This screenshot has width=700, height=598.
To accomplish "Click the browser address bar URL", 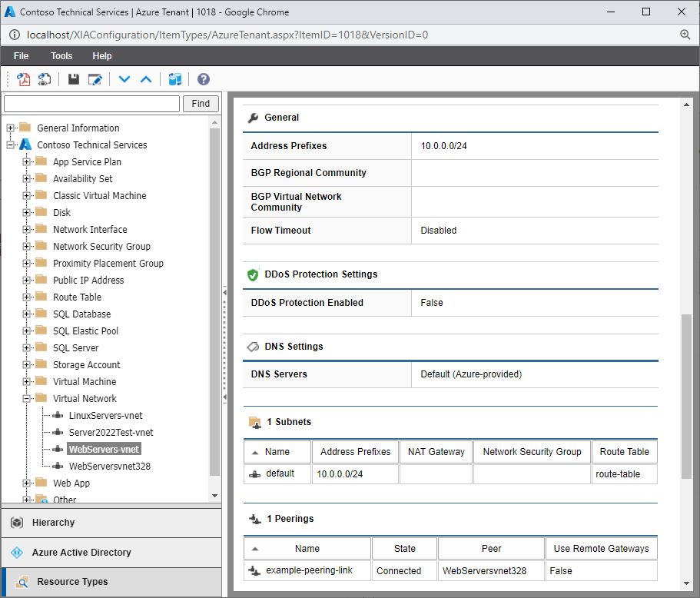I will tap(227, 35).
